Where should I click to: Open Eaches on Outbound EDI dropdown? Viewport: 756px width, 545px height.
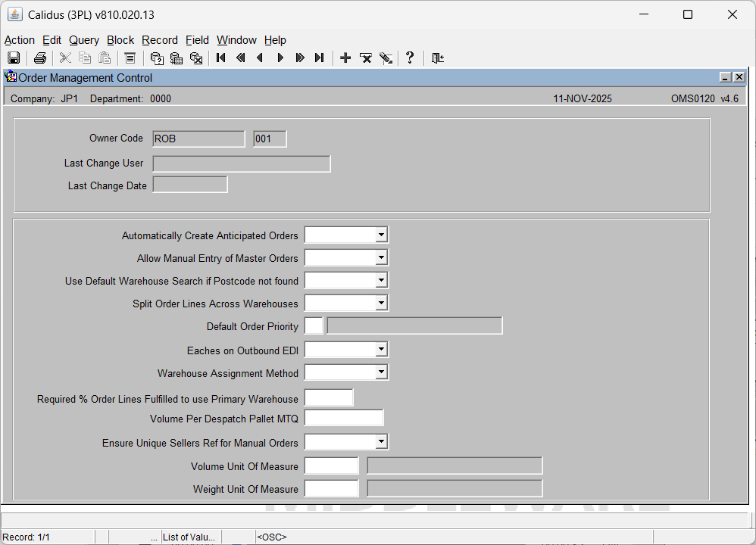pos(382,350)
